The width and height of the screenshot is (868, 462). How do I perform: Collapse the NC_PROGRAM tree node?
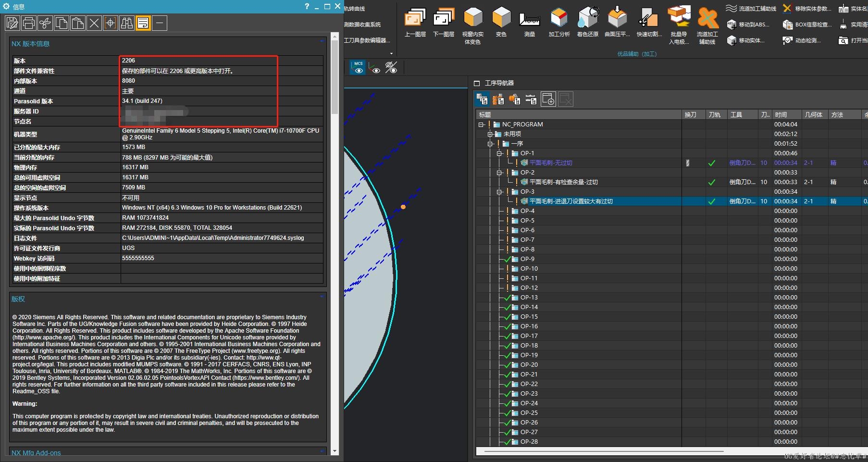pos(481,125)
